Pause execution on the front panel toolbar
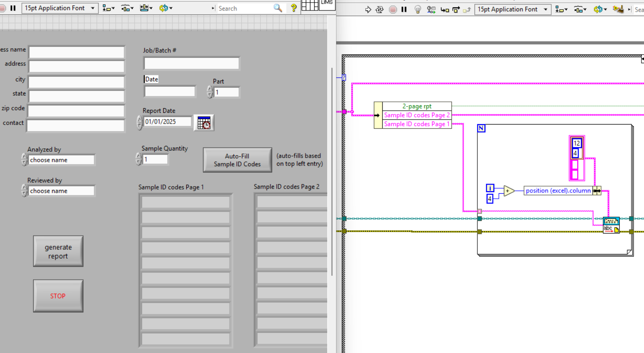Viewport: 644px width, 353px height. (x=13, y=7)
